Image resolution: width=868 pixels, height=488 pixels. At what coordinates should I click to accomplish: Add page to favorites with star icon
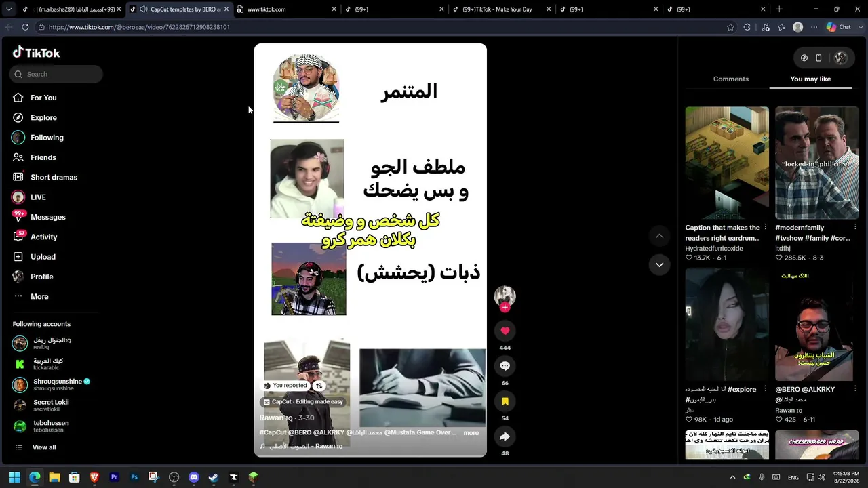tap(730, 27)
